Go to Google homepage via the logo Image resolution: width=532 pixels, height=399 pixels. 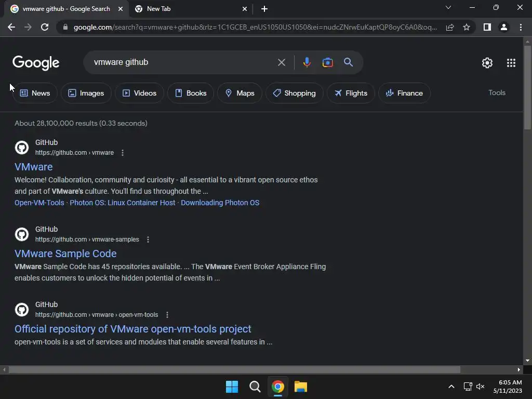tap(36, 63)
